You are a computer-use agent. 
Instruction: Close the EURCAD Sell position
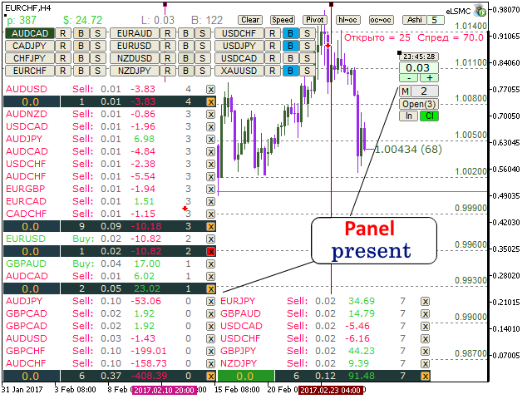210,202
